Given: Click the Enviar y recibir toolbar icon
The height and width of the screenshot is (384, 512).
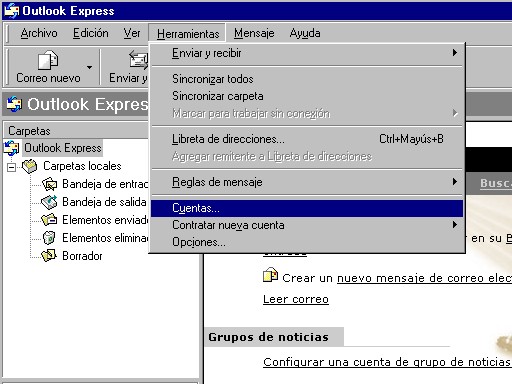Looking at the screenshot, I should pyautogui.click(x=138, y=60).
